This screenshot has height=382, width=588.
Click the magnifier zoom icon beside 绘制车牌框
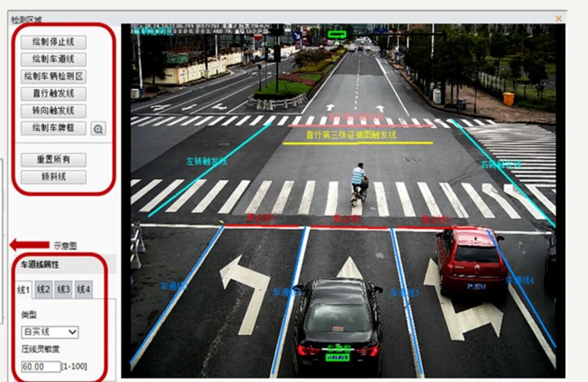98,129
